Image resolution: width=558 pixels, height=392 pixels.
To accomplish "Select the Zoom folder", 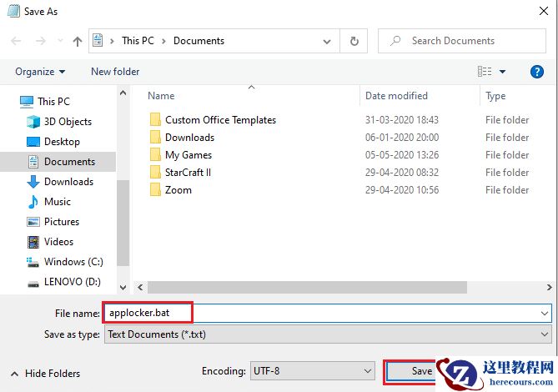I will (178, 190).
